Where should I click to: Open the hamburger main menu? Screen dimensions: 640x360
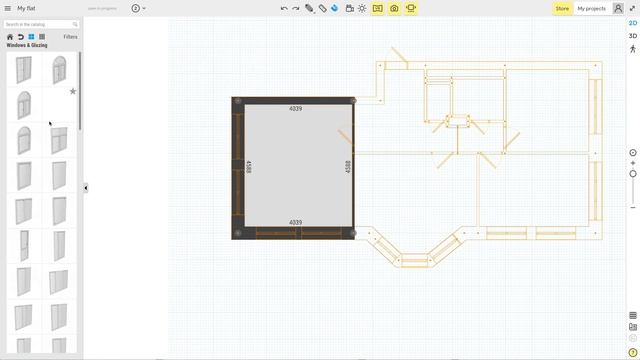7,8
